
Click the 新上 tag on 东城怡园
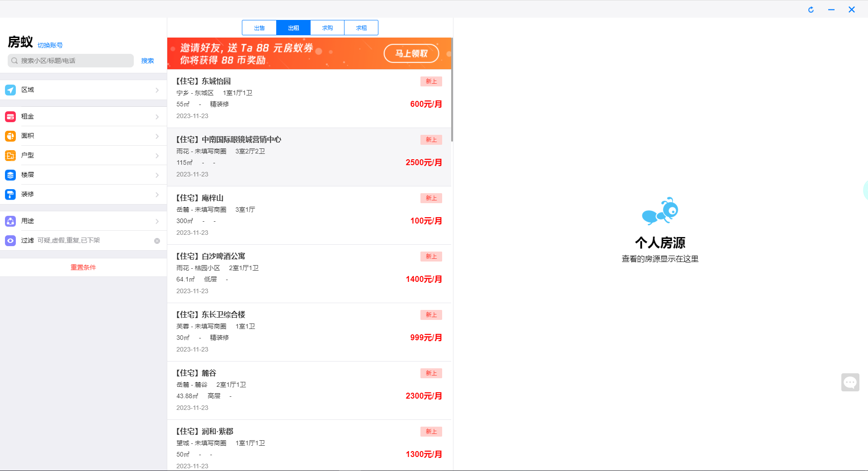(431, 81)
